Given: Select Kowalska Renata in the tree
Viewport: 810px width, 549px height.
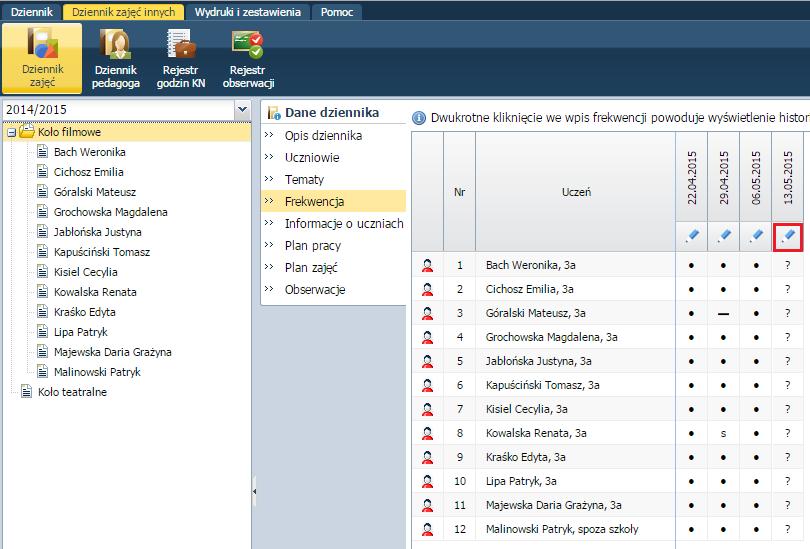Looking at the screenshot, I should coord(95,292).
